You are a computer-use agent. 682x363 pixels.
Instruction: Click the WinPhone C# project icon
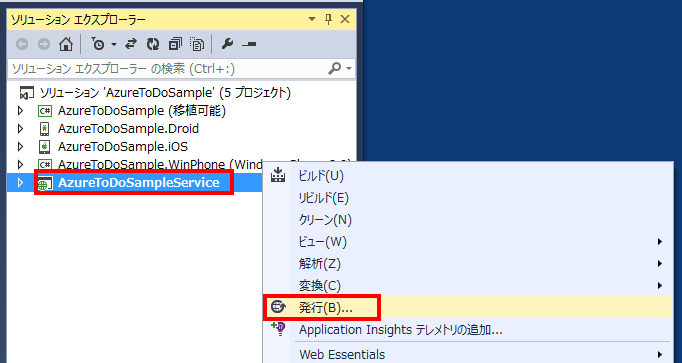[44, 164]
